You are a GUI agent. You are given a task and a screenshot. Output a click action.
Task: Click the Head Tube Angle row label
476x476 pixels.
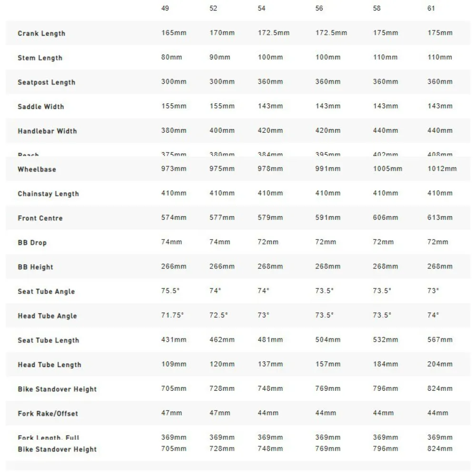tap(47, 316)
